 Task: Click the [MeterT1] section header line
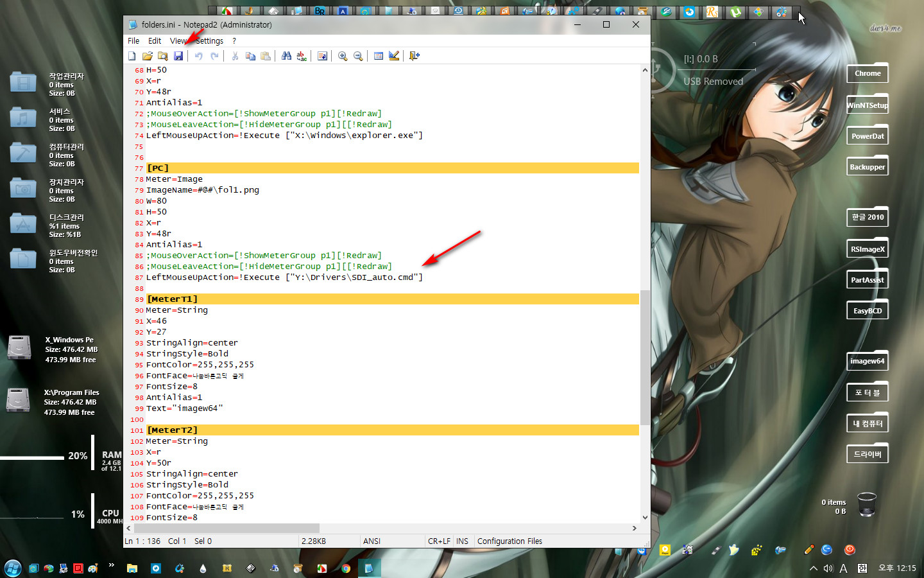pos(392,299)
